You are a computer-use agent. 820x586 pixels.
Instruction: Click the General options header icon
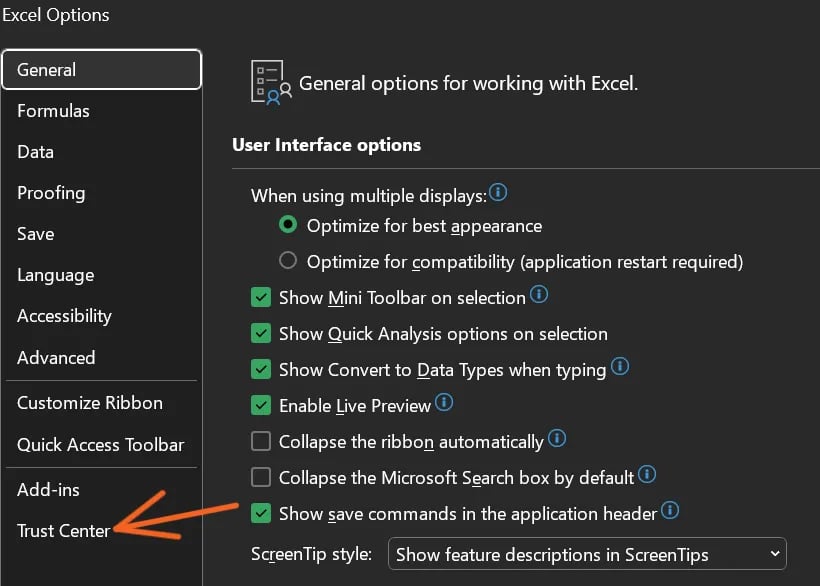click(271, 83)
